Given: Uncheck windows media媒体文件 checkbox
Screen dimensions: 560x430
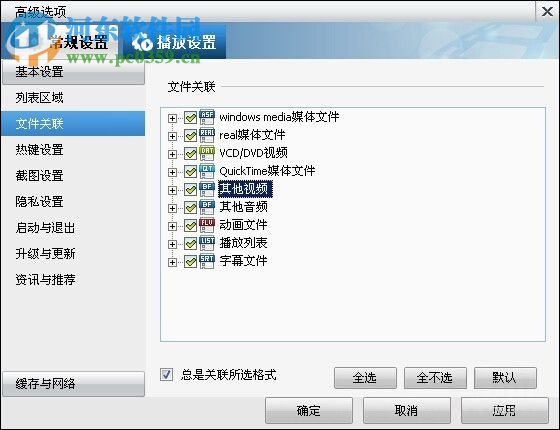Looking at the screenshot, I should point(190,118).
